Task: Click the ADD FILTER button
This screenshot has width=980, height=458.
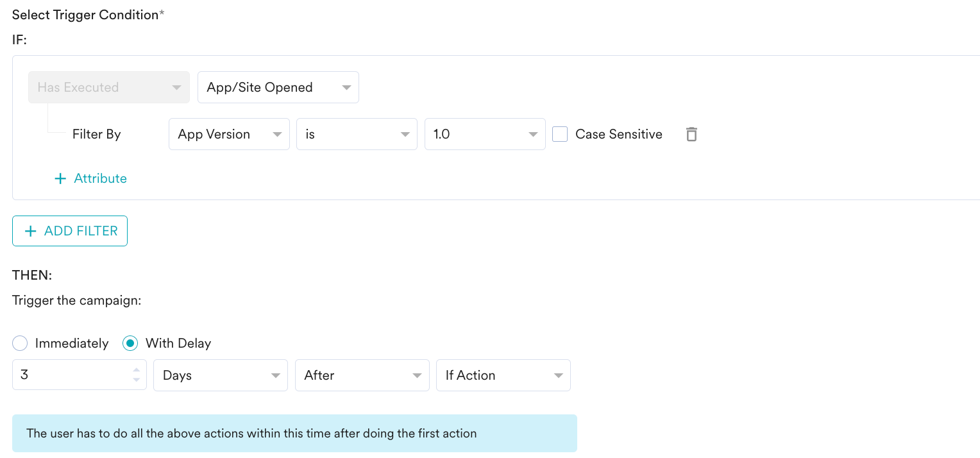Action: click(69, 230)
